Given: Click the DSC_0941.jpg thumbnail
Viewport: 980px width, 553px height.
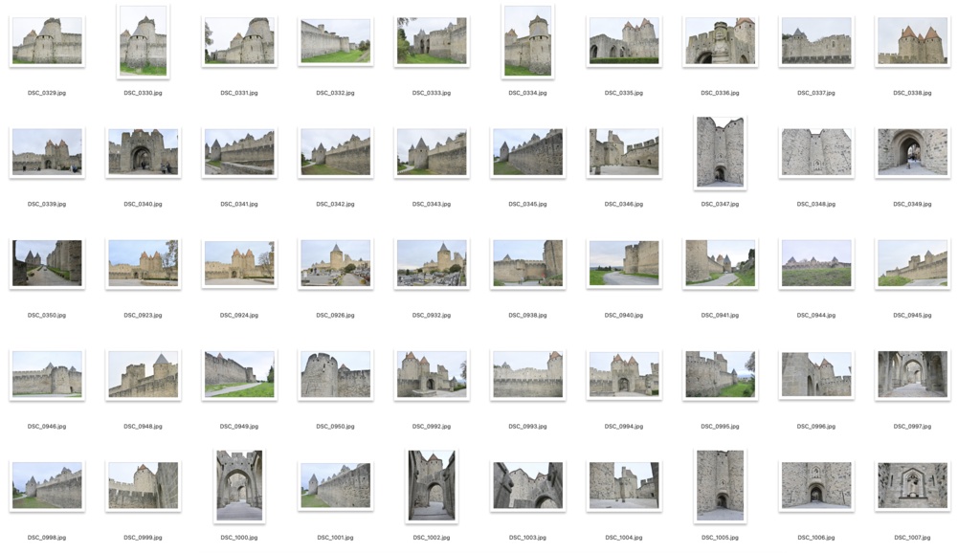Looking at the screenshot, I should [x=720, y=263].
